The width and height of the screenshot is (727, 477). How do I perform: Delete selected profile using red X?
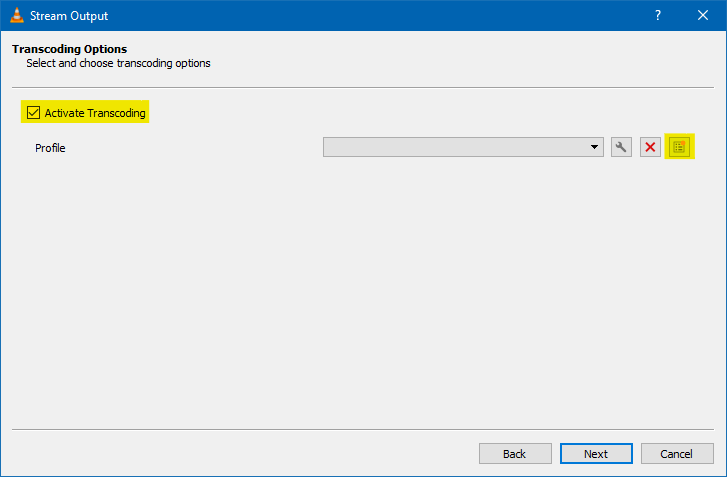pos(650,147)
